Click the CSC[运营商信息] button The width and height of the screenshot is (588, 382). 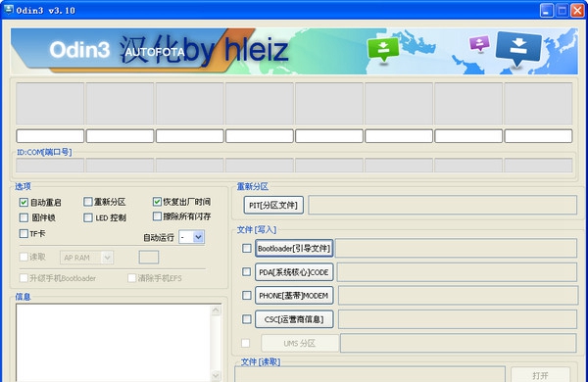tap(294, 319)
